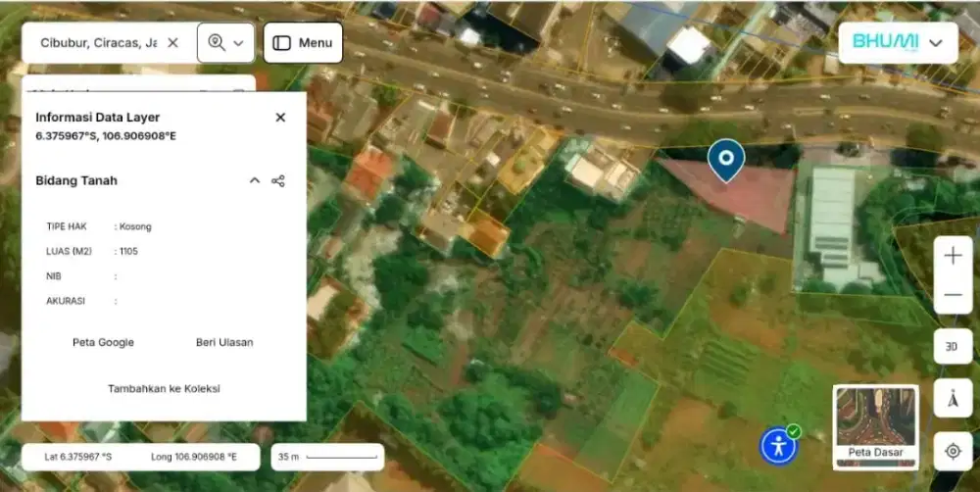Screen dimensions: 980x492
Task: Toggle the 3D map view
Action: [952, 347]
